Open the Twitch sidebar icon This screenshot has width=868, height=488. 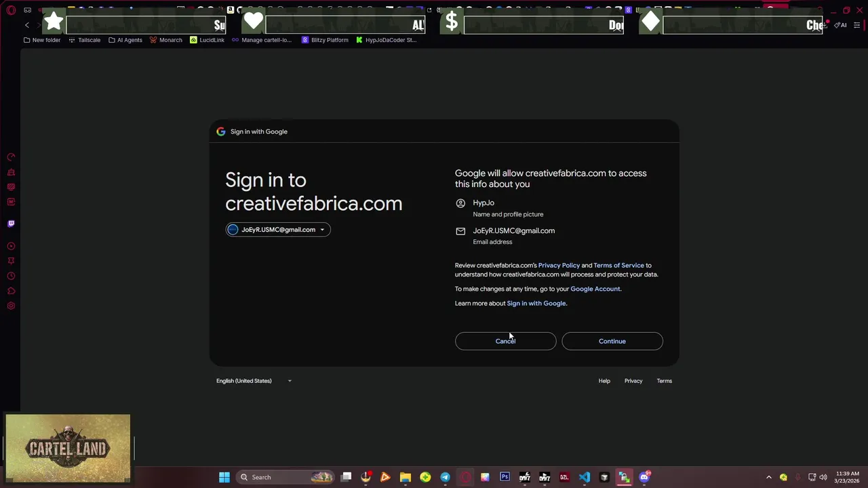[11, 224]
